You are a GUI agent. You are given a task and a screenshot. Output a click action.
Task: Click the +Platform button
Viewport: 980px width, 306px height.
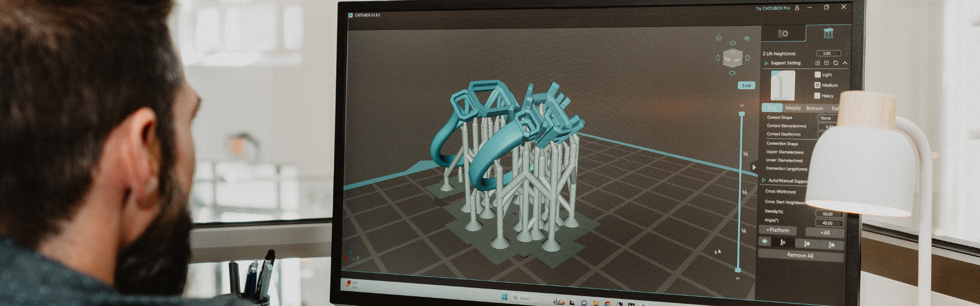(x=777, y=231)
